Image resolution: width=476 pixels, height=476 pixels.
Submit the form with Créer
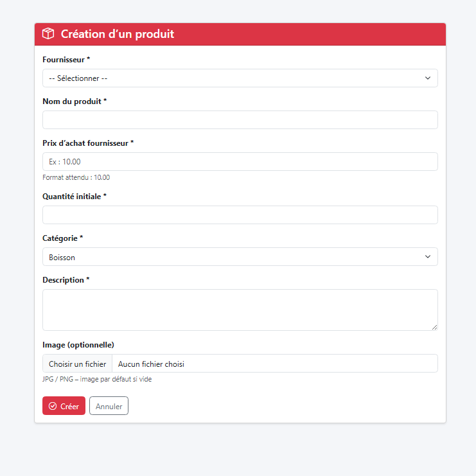[x=64, y=406]
